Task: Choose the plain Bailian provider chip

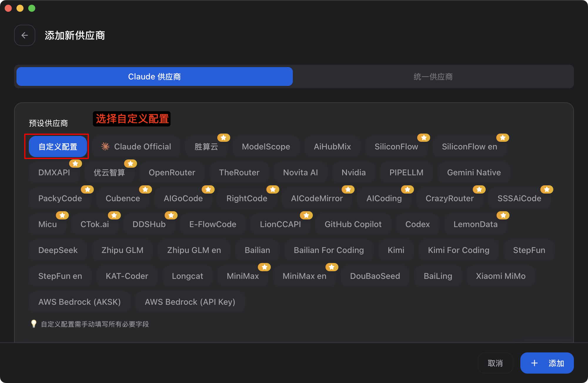Action: pos(258,250)
